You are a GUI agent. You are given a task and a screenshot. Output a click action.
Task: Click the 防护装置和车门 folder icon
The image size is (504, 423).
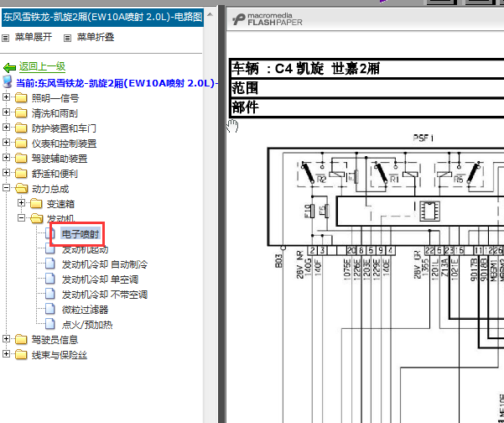coord(21,128)
